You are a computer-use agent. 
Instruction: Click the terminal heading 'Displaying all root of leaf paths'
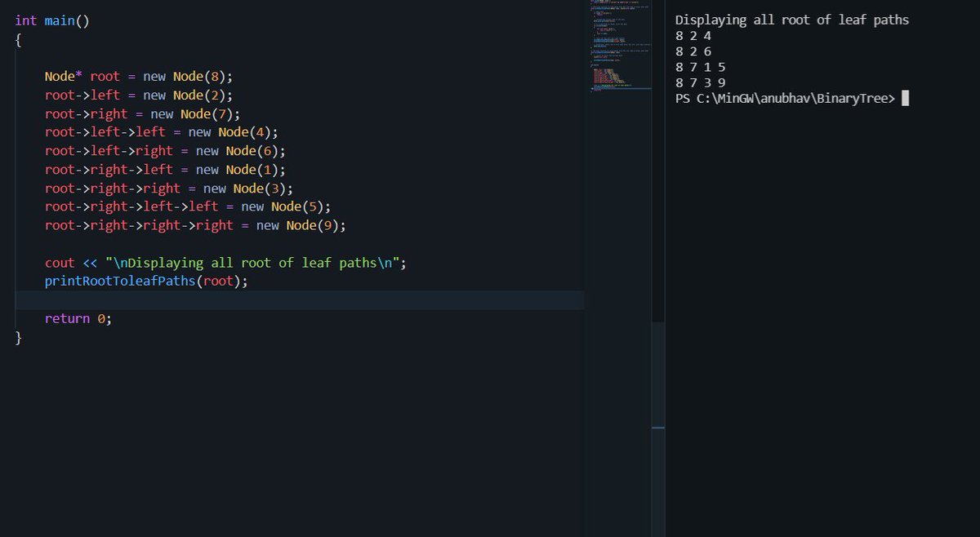click(792, 20)
